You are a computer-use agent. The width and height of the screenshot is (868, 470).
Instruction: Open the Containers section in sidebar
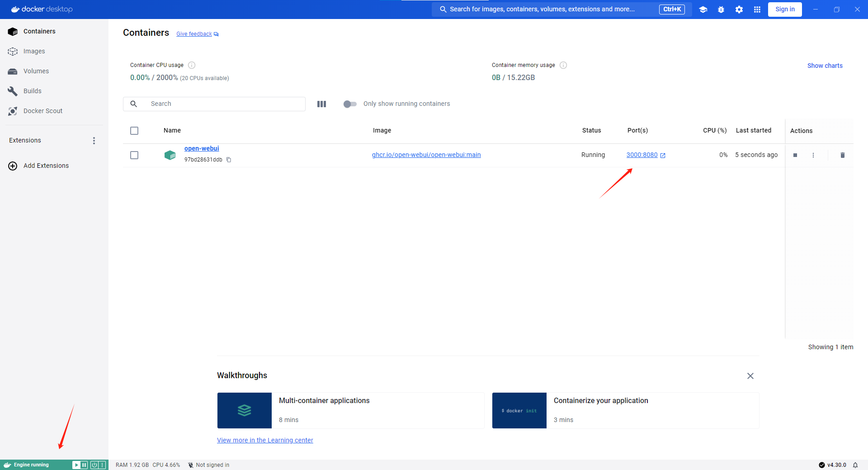click(54, 31)
